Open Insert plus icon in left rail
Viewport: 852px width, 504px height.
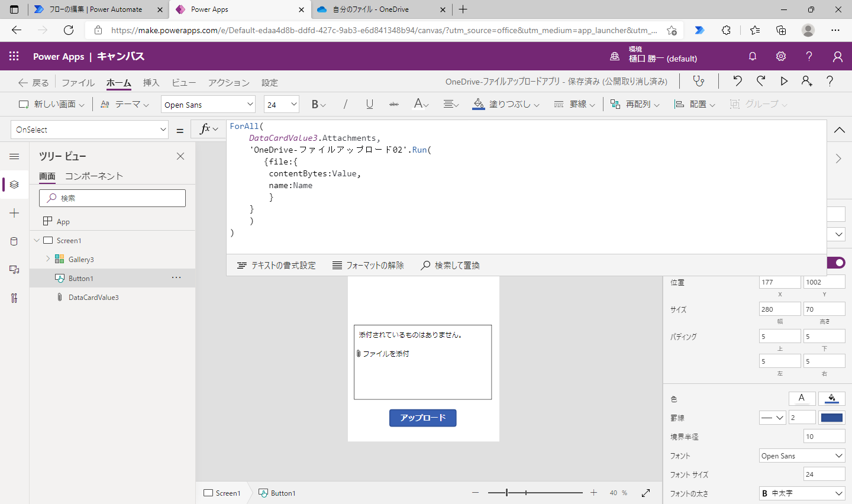tap(14, 213)
